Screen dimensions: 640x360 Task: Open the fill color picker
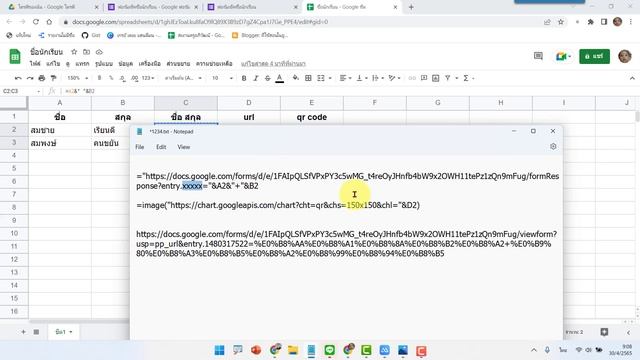coord(296,78)
